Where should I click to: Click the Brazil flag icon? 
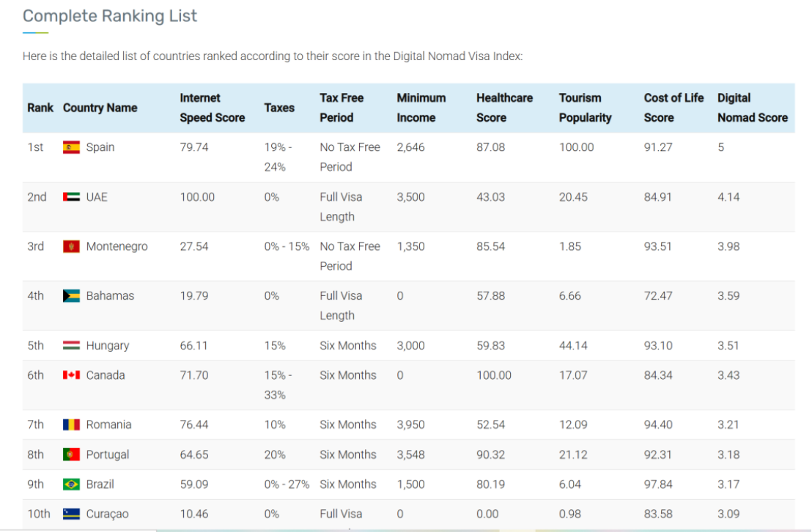click(72, 484)
